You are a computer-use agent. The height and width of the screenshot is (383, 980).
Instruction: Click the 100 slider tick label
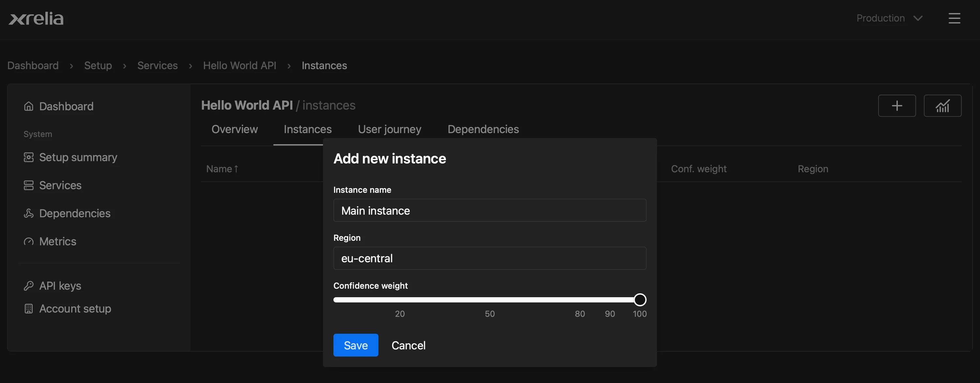(x=639, y=314)
